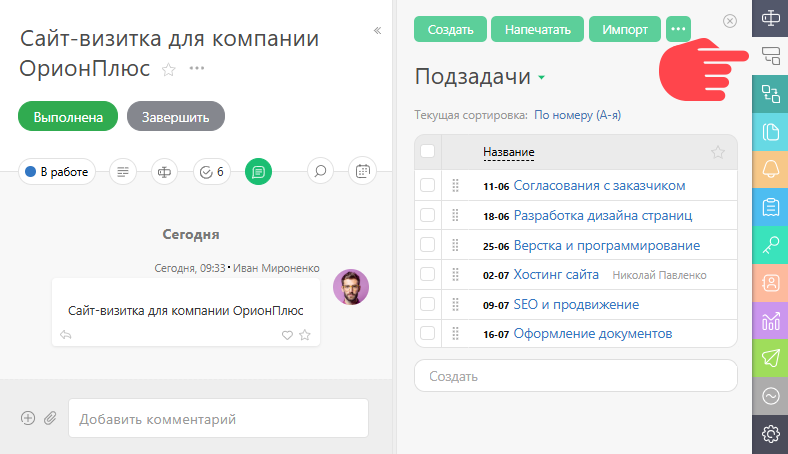Click the plus icon near comment field
The width and height of the screenshot is (788, 454).
coord(28,418)
